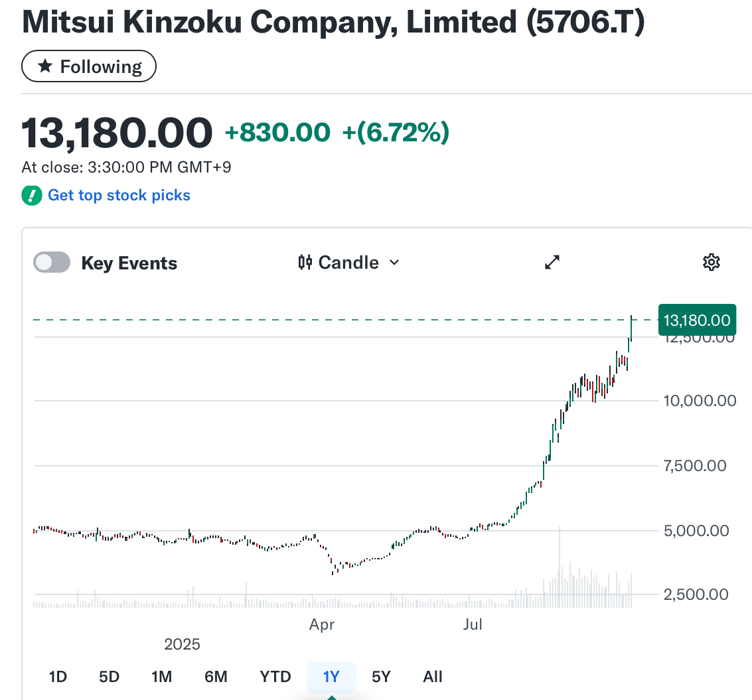This screenshot has width=752, height=700.
Task: Show All time price history
Action: coord(433,677)
